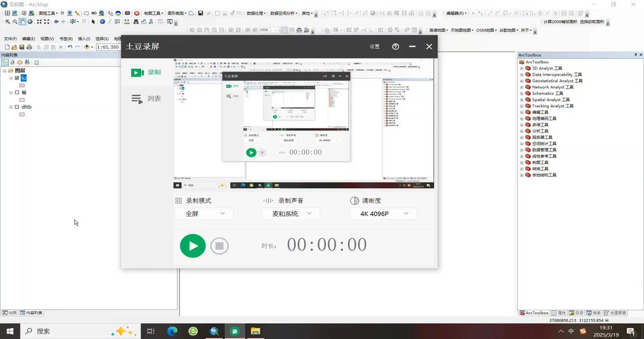Open the 录制模式 dropdown showing 全屏
This screenshot has height=339, width=644.
click(204, 214)
